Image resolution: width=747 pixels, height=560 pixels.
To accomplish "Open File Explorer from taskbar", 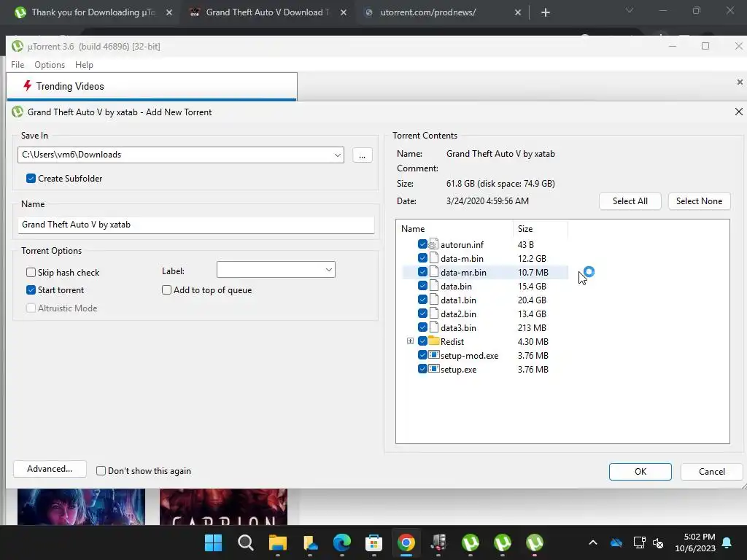I will 278,542.
